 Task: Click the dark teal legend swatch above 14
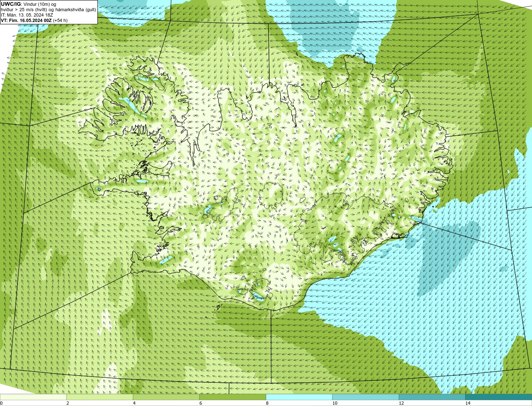click(x=499, y=397)
